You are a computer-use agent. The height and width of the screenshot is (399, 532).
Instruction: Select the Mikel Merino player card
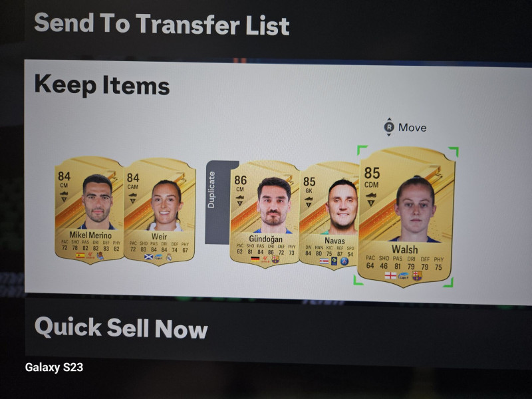(90, 210)
